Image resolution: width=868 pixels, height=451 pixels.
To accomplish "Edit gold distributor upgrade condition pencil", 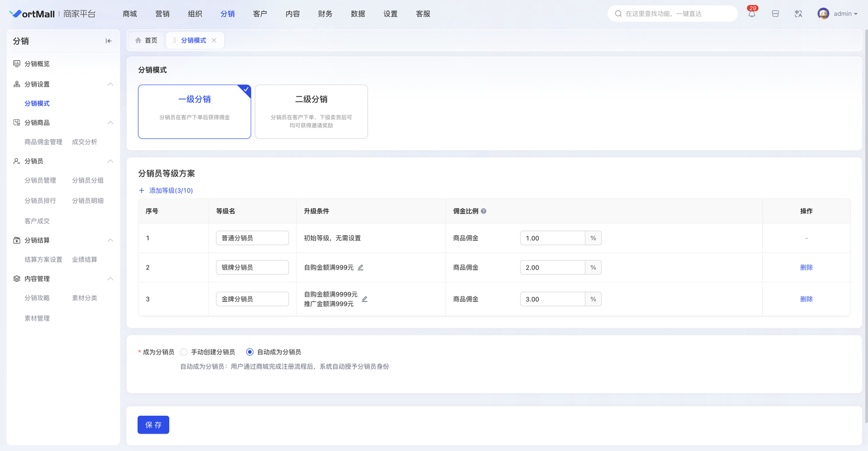I will point(365,299).
